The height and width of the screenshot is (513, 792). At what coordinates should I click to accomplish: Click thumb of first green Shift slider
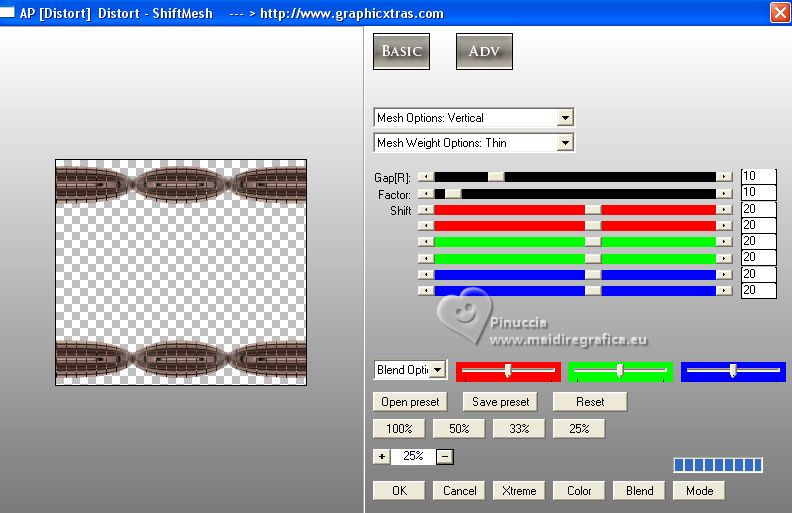[x=593, y=242]
